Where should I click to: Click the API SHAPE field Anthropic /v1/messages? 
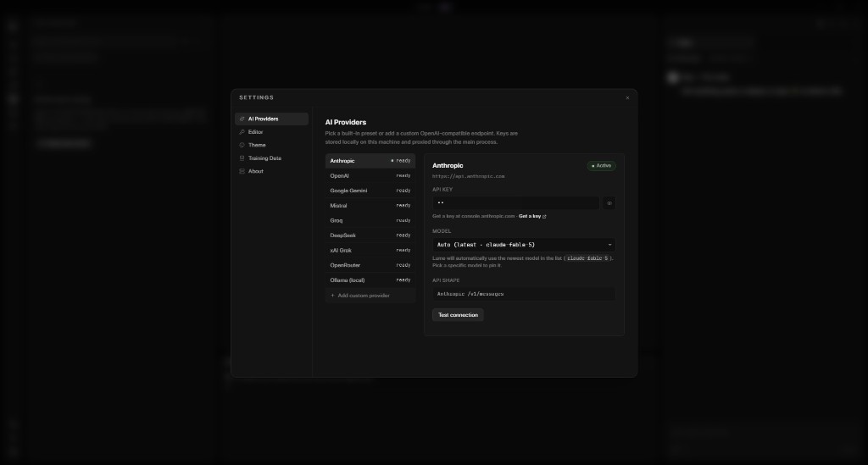[x=524, y=294]
